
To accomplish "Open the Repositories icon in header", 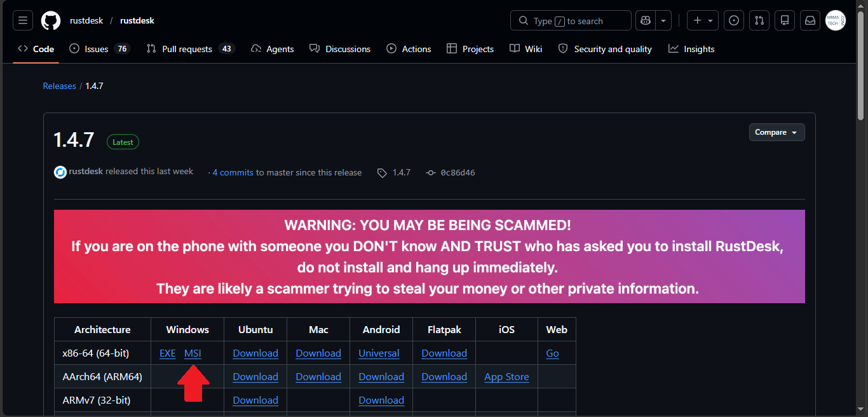I will (785, 21).
